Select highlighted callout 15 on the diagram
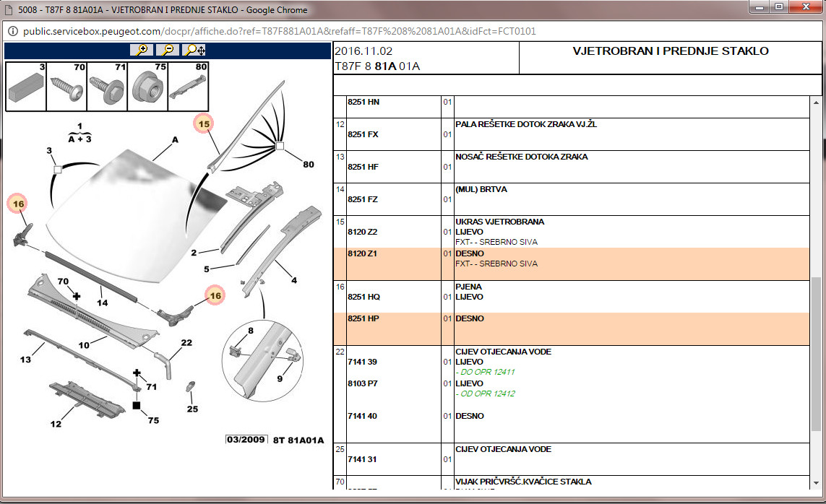Screen dimensions: 826x504 (x=204, y=124)
